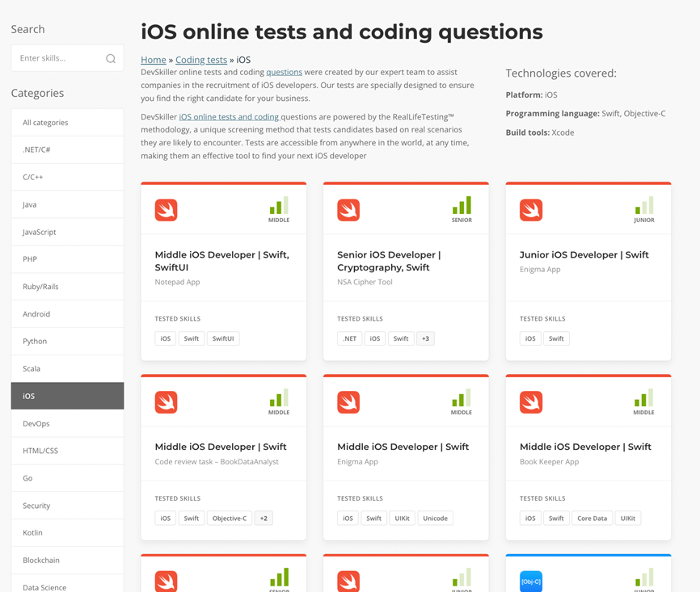The height and width of the screenshot is (592, 700).
Task: Select the Kotlin category
Action: coord(67,533)
